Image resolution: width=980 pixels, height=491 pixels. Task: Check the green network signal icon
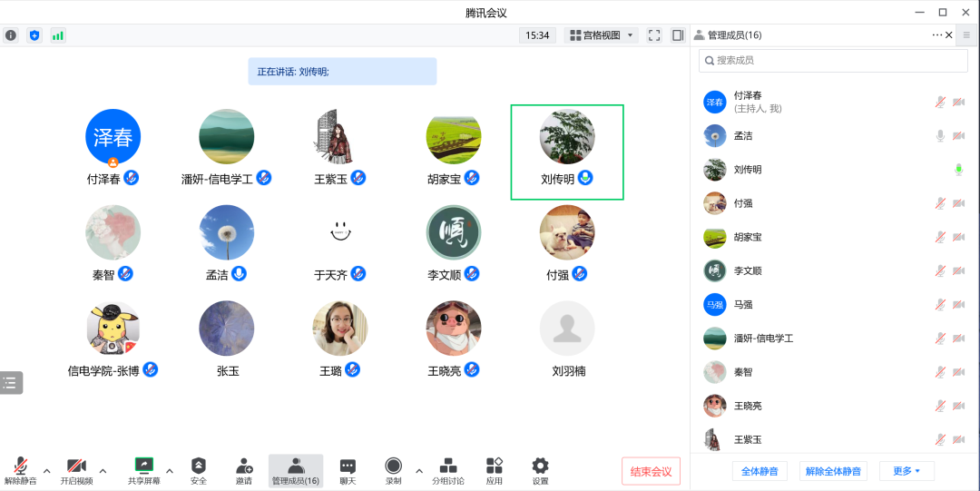pyautogui.click(x=58, y=35)
